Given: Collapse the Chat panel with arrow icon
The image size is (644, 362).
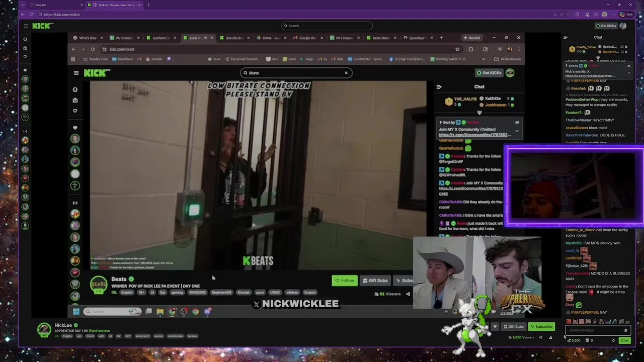Looking at the screenshot, I should (x=566, y=37).
